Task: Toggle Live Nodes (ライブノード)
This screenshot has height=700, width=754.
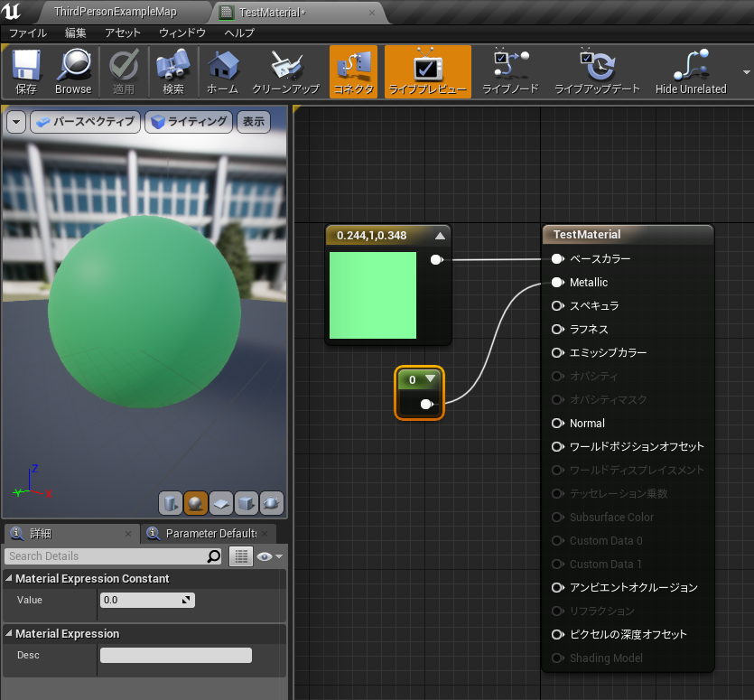Action: 510,71
